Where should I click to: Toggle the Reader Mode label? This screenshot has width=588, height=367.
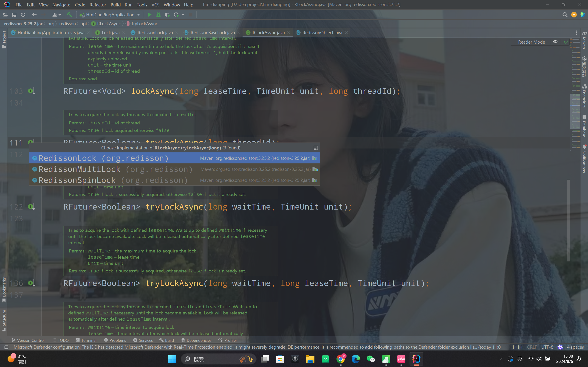pos(531,42)
